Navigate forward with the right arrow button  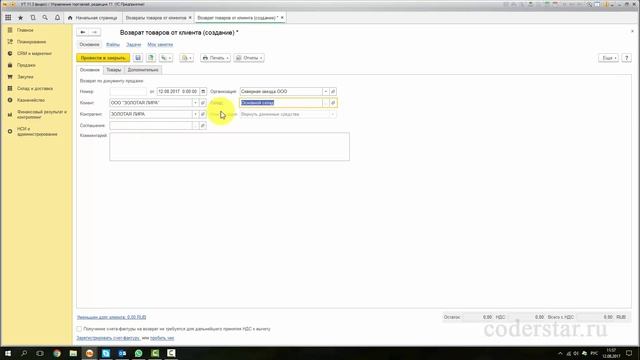coord(95,32)
